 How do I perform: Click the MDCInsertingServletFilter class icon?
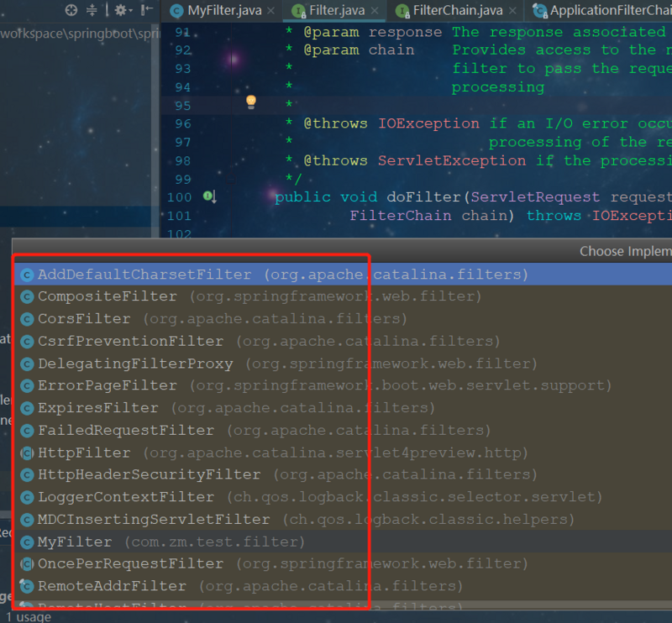(x=27, y=520)
